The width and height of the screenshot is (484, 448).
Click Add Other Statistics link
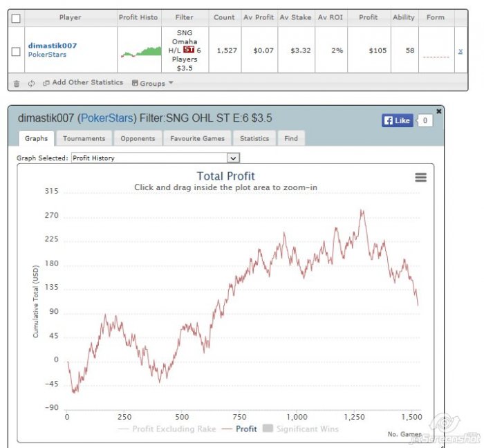coord(84,82)
